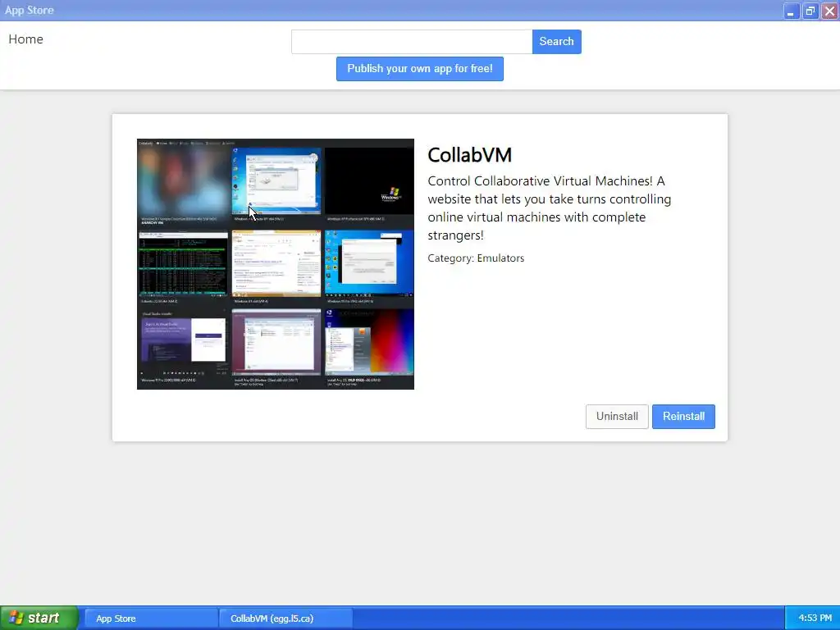The height and width of the screenshot is (630, 840).
Task: Open the Home link
Action: coord(25,39)
